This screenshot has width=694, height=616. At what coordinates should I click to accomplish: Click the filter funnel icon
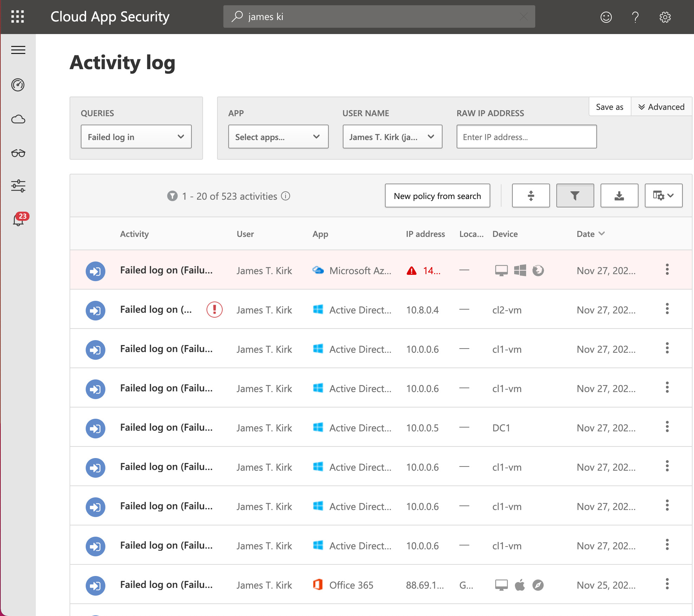[574, 196]
